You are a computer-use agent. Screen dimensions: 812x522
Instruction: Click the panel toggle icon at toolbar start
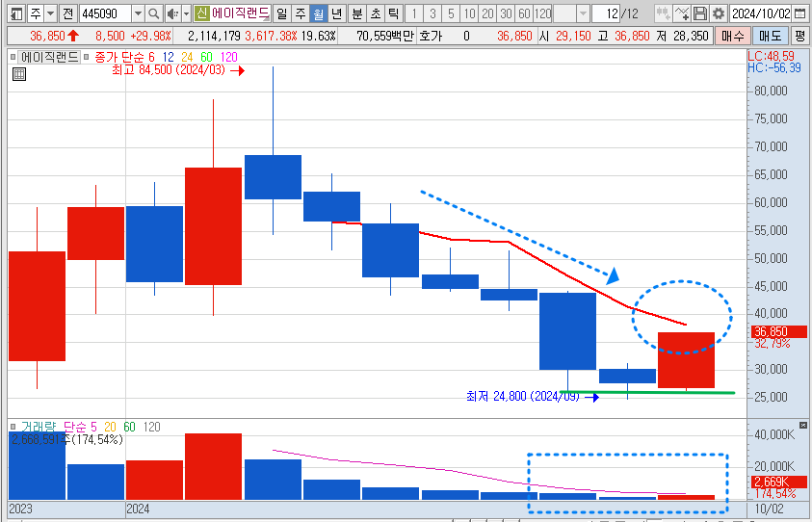[x=16, y=13]
